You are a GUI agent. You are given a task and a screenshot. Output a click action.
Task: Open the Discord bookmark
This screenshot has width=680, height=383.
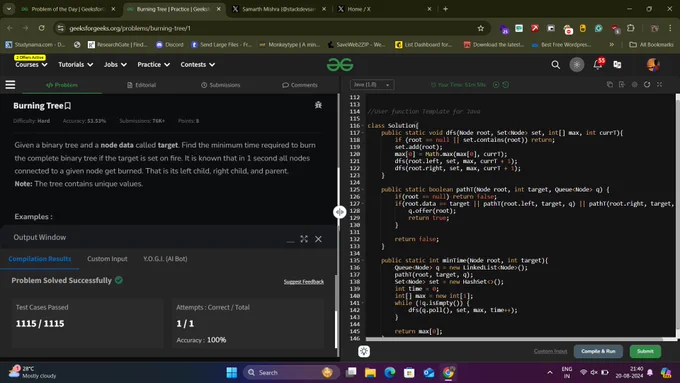[170, 44]
